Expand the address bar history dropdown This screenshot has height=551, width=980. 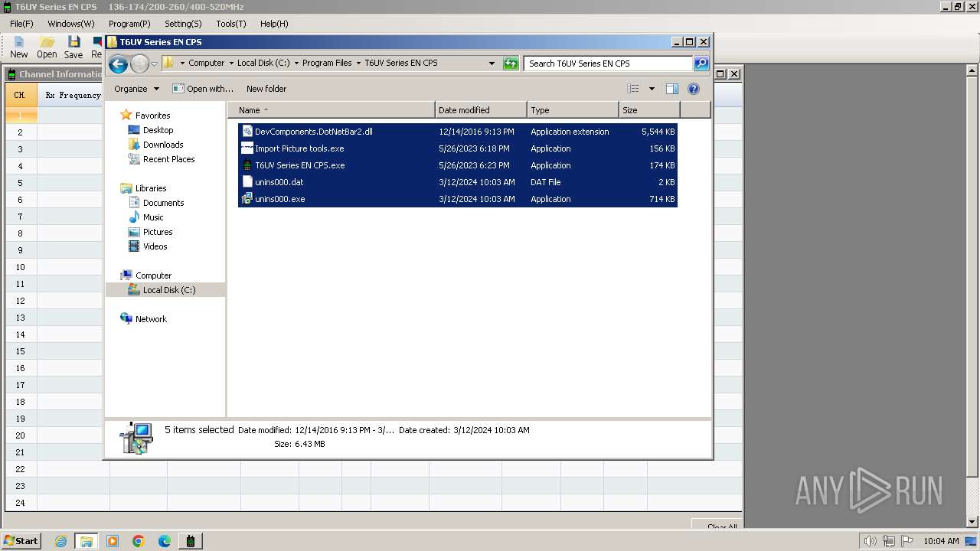tap(492, 64)
